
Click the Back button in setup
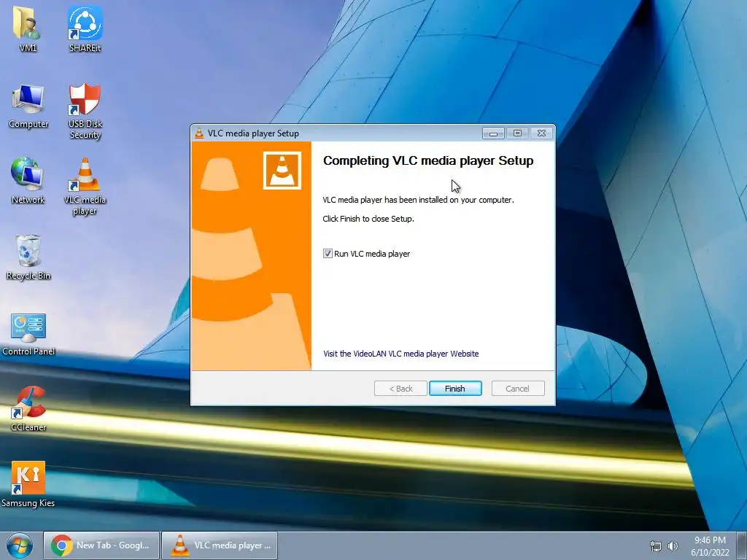[400, 389]
